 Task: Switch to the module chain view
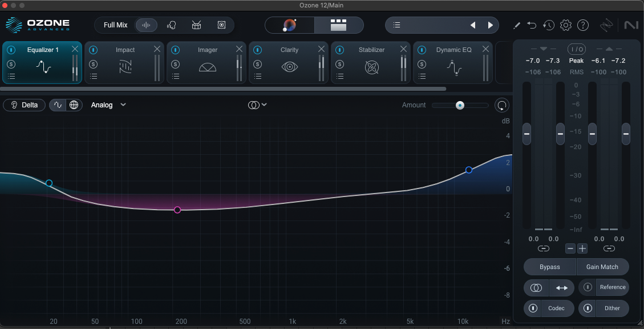coord(339,25)
